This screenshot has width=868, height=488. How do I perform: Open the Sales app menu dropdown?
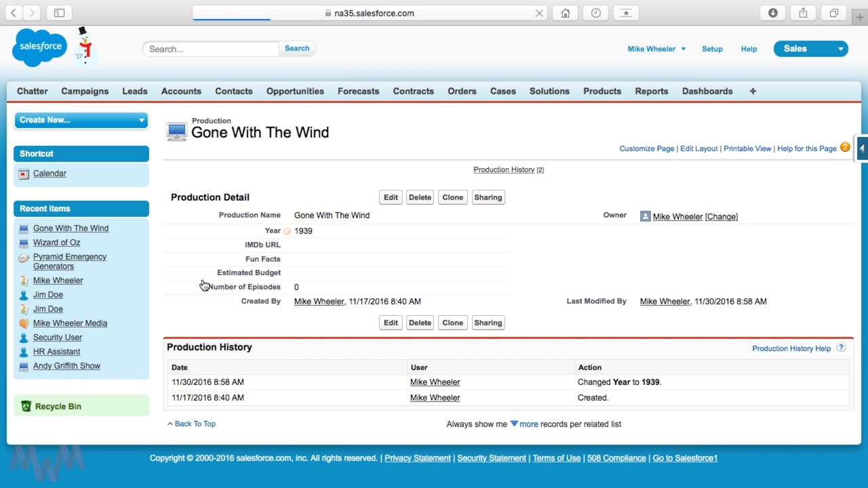click(x=811, y=49)
